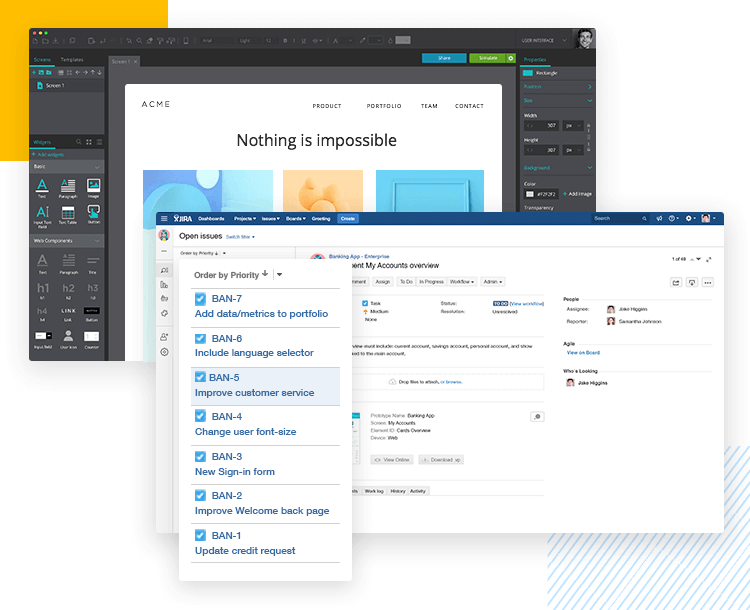Viewport: 750px width, 610px height.
Task: Toggle checkbox for BAN-7
Action: click(x=200, y=299)
